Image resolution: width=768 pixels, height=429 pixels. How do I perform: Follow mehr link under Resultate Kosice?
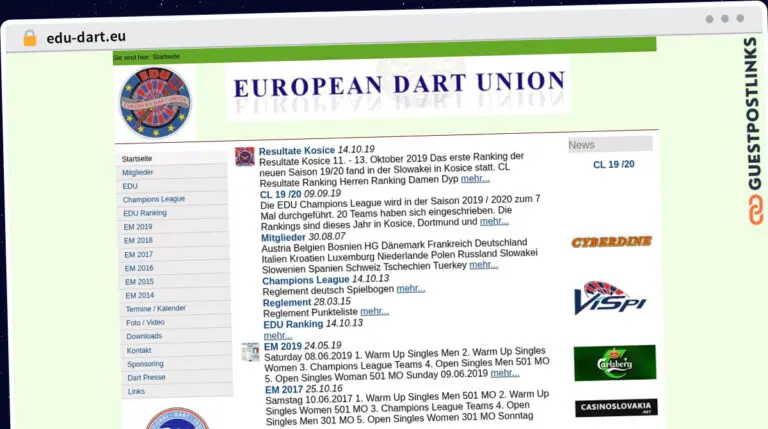[475, 179]
